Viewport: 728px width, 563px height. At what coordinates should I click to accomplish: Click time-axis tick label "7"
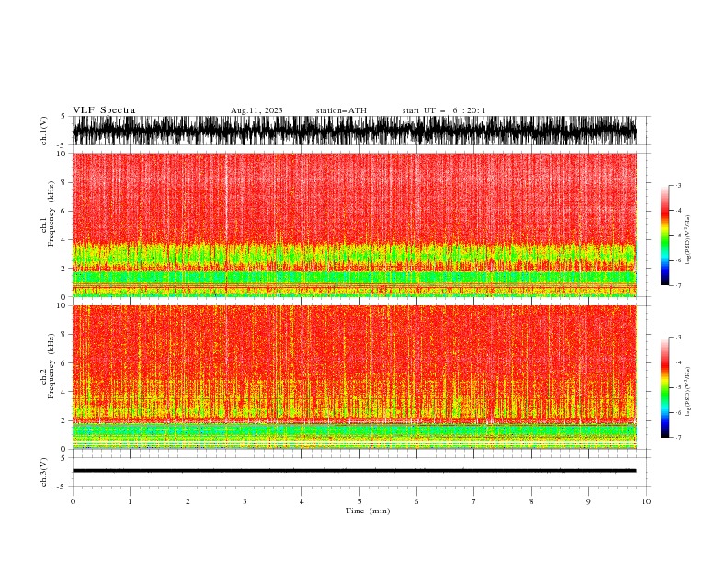pyautogui.click(x=474, y=501)
